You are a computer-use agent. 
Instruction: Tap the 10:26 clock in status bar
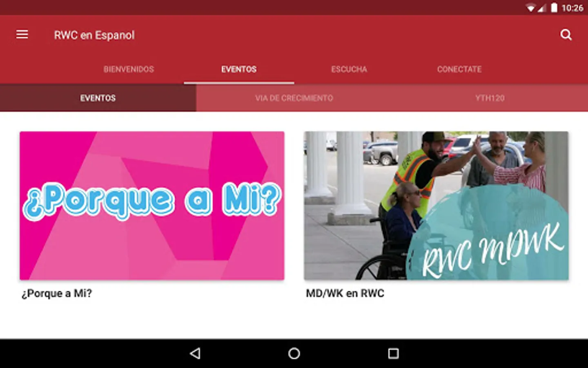point(572,8)
